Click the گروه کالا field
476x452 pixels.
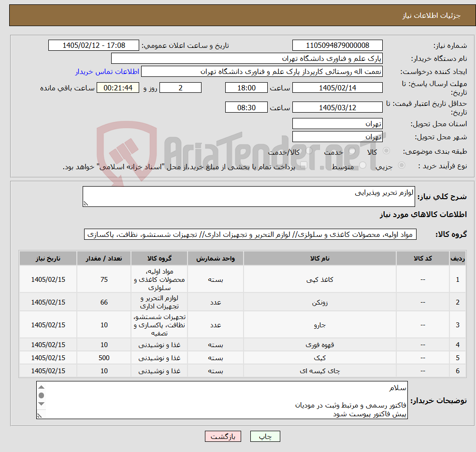(250, 234)
